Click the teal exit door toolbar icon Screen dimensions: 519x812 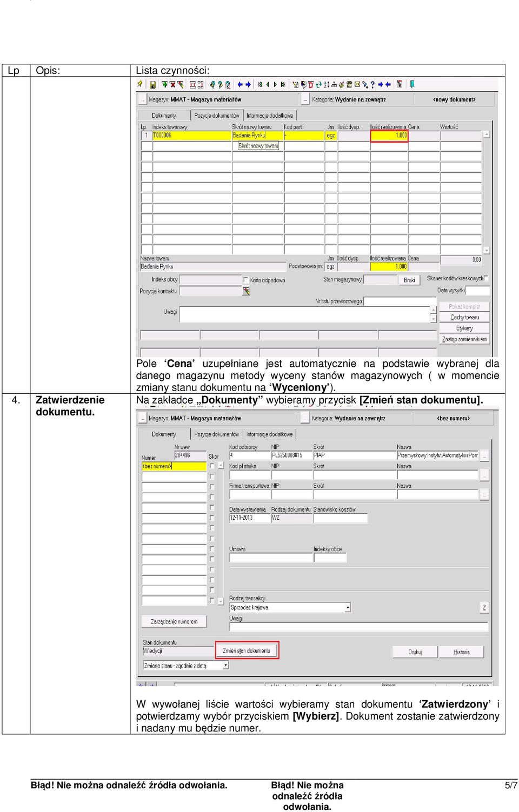click(x=412, y=84)
